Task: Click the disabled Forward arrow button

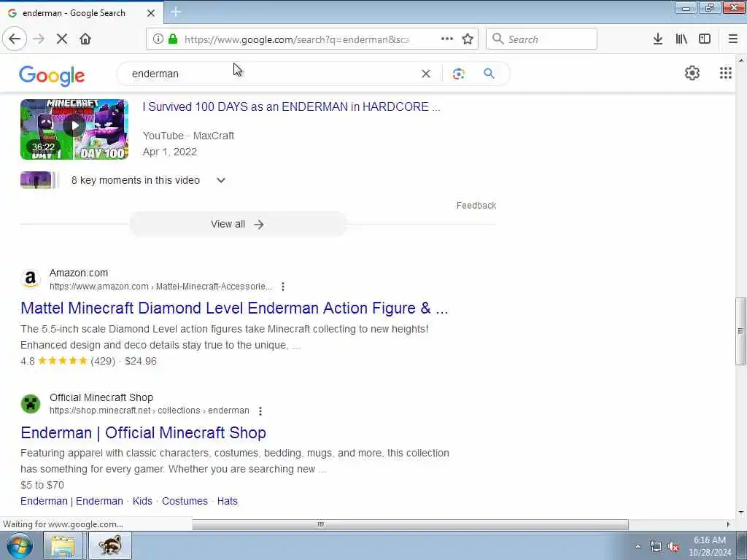Action: 39,39
